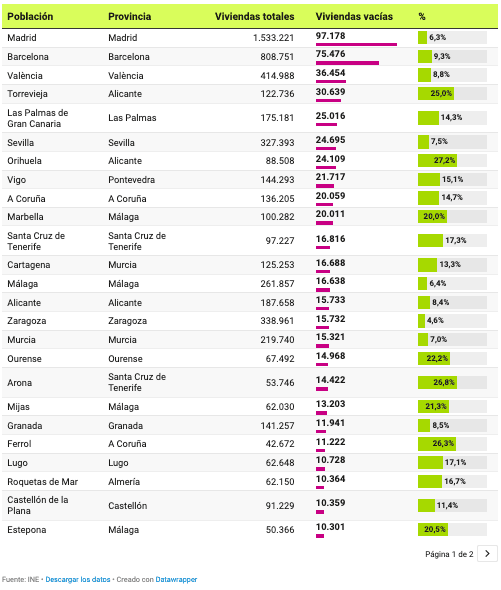The width and height of the screenshot is (501, 590).
Task: Go to next page arrow button
Action: 487,554
